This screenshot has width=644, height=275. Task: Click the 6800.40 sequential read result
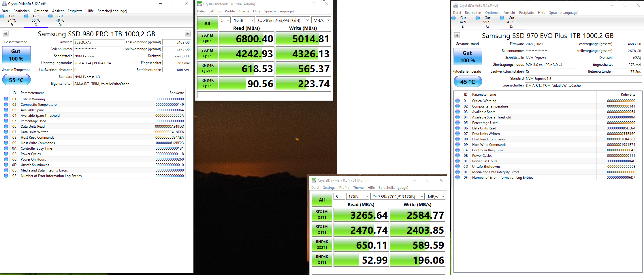point(246,39)
